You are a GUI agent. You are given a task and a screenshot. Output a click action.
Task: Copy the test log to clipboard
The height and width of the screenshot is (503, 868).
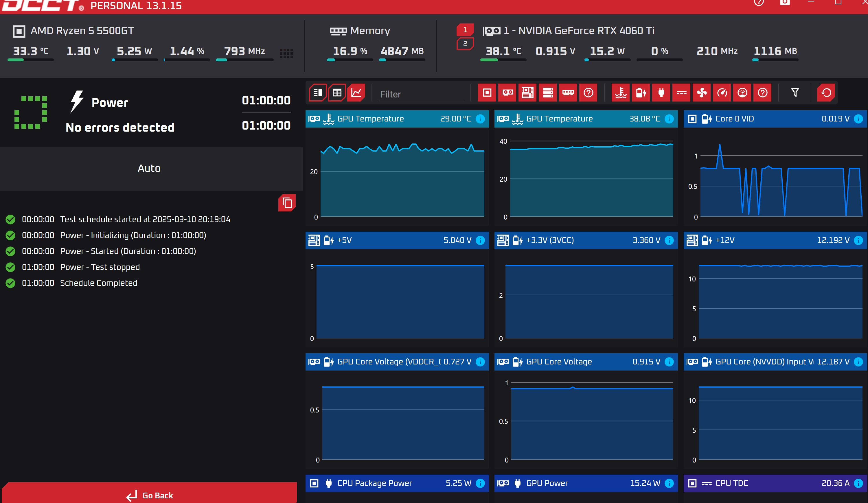click(287, 203)
